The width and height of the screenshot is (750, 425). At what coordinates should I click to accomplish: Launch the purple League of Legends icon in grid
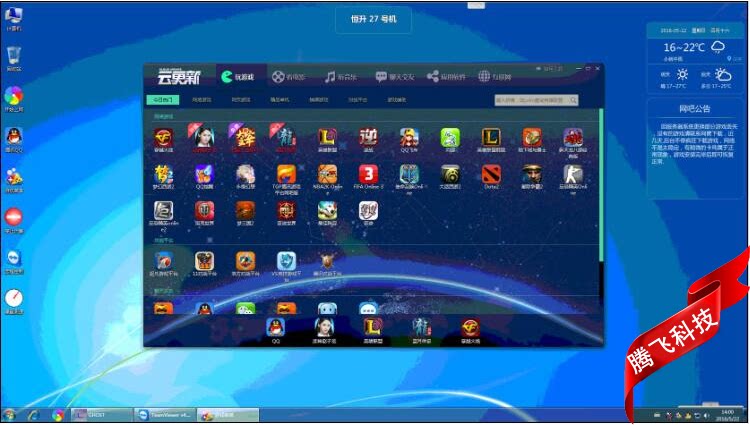click(328, 140)
